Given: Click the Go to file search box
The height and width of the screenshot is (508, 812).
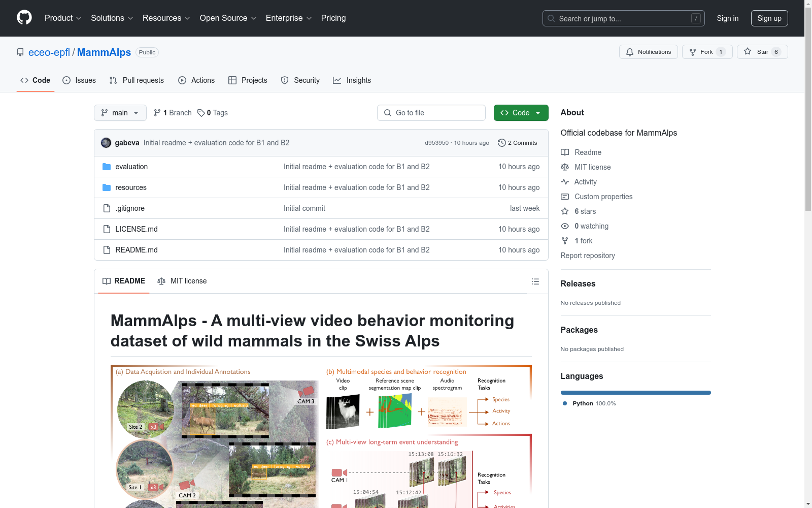Looking at the screenshot, I should [x=431, y=113].
